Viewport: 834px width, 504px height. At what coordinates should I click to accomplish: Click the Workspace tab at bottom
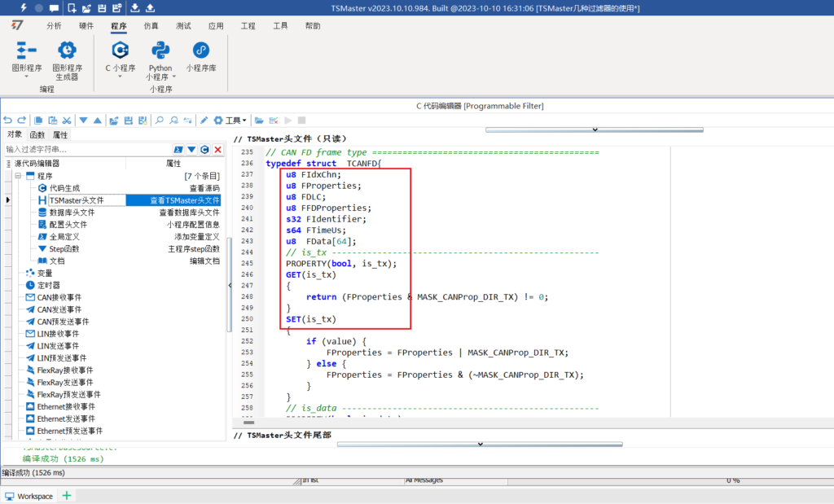29,496
